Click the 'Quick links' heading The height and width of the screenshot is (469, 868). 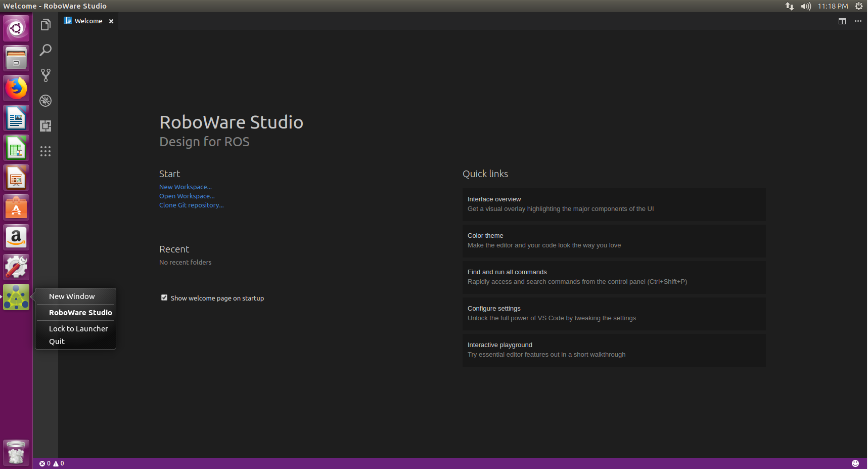click(485, 174)
